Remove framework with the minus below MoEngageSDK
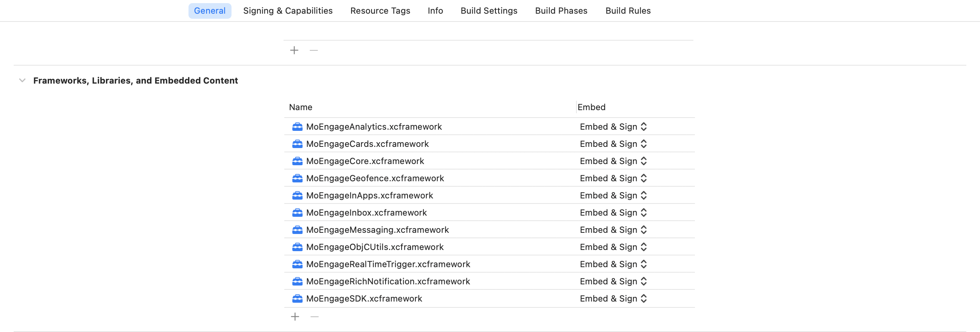This screenshot has height=332, width=980. pos(314,316)
